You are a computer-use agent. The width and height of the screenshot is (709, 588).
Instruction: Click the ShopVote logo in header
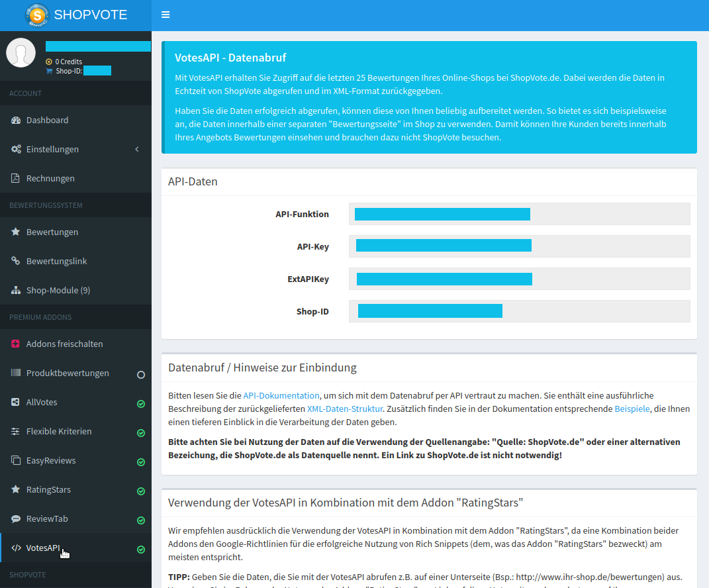(x=37, y=15)
